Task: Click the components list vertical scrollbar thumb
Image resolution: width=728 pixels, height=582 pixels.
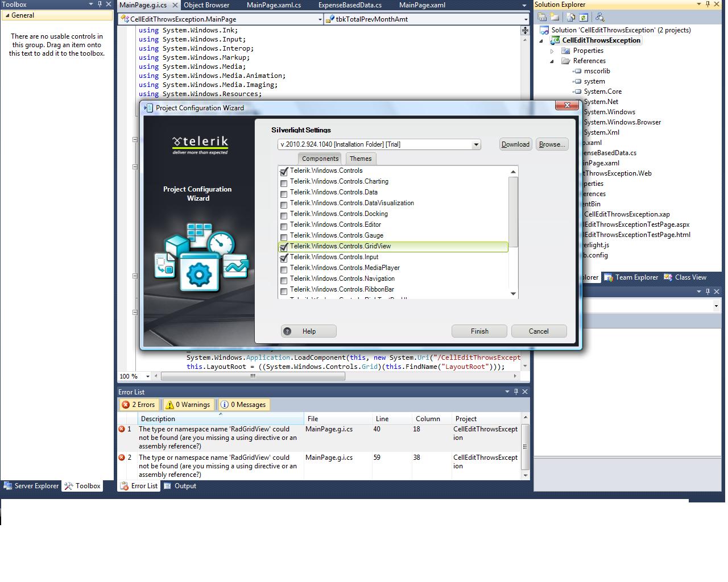Action: pos(513,211)
